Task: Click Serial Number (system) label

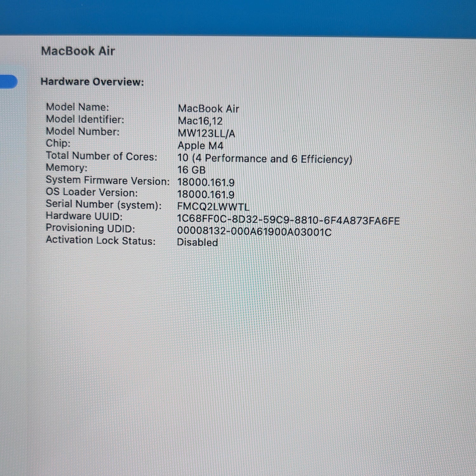Action: click(104, 205)
